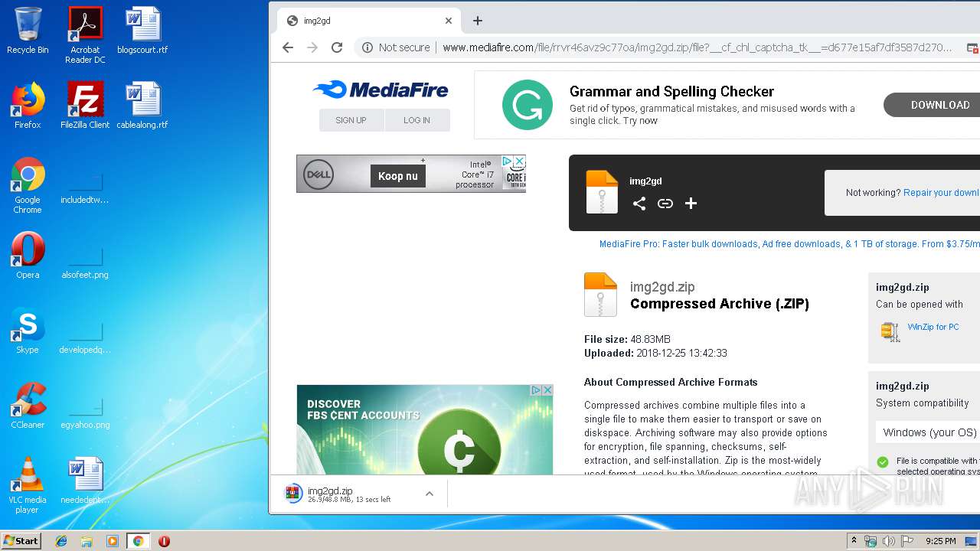Open WinZip for PC link

(933, 327)
